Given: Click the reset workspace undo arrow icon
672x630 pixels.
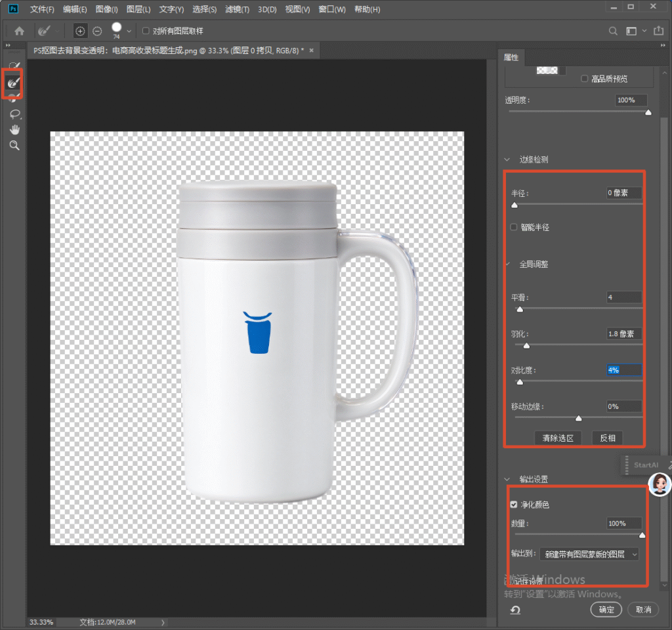Looking at the screenshot, I should click(515, 610).
